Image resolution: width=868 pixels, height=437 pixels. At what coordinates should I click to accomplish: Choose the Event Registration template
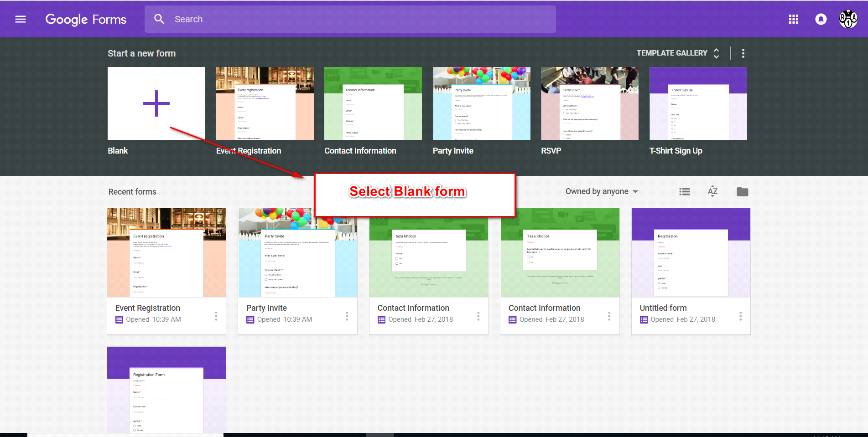tap(265, 103)
